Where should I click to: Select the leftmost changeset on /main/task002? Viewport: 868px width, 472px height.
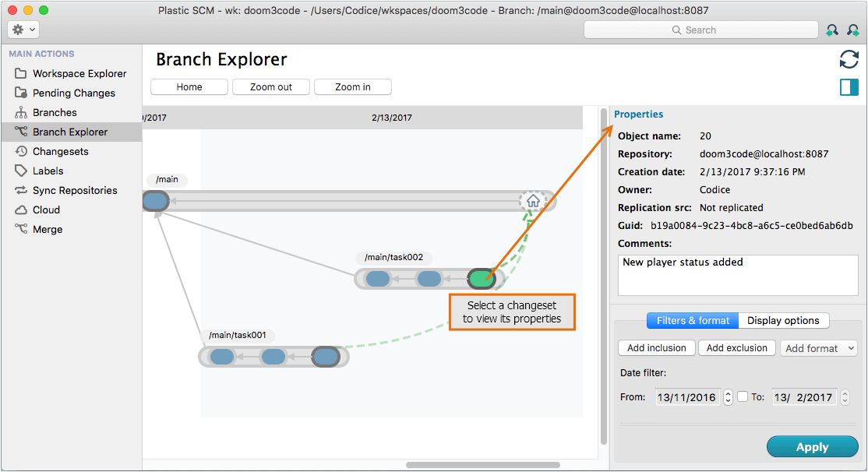[x=378, y=278]
